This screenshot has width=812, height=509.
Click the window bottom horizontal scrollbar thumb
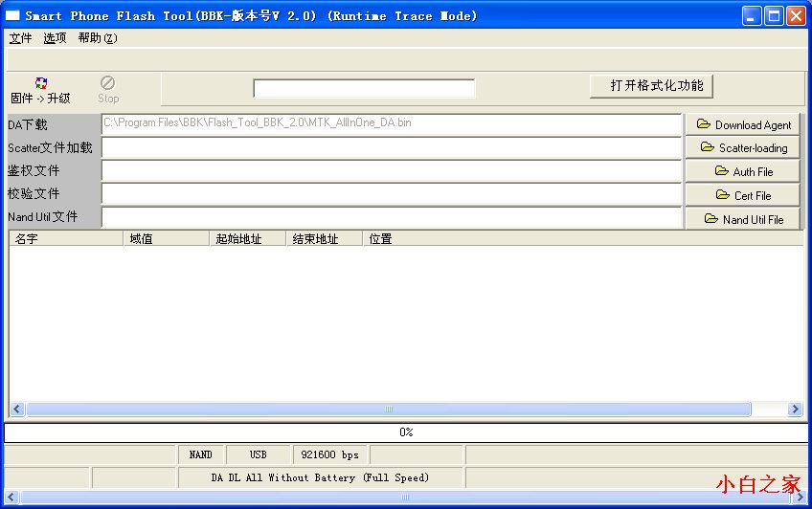(x=405, y=498)
